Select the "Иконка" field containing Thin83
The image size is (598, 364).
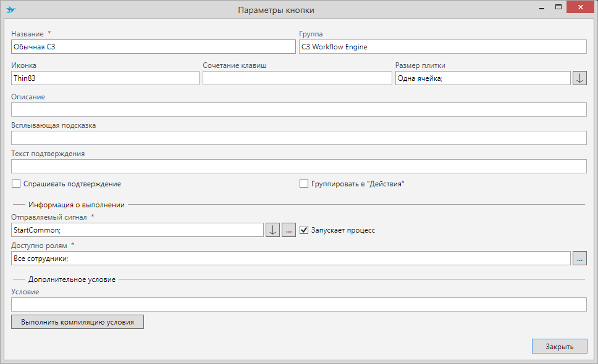click(x=105, y=78)
